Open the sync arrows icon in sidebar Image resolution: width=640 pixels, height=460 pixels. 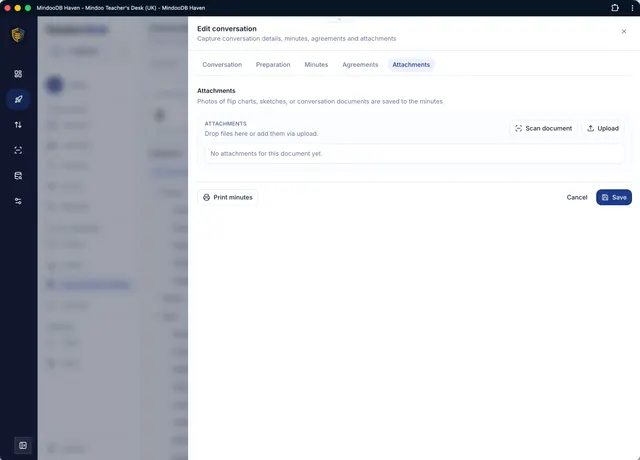pos(18,125)
